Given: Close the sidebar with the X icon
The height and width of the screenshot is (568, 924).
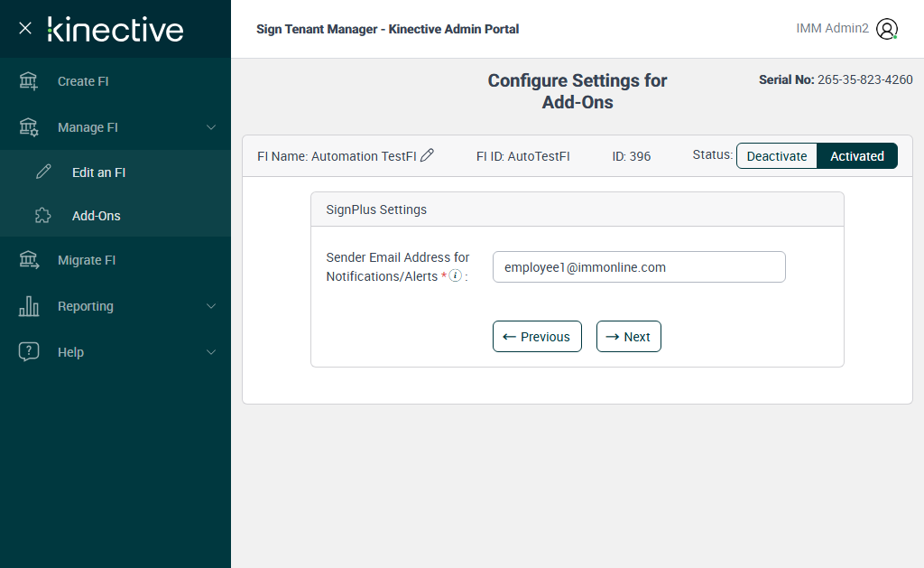Looking at the screenshot, I should [25, 28].
